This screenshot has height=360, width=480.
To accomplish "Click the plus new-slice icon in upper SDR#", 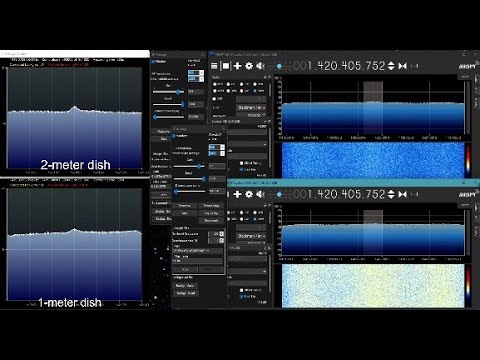I will click(237, 66).
